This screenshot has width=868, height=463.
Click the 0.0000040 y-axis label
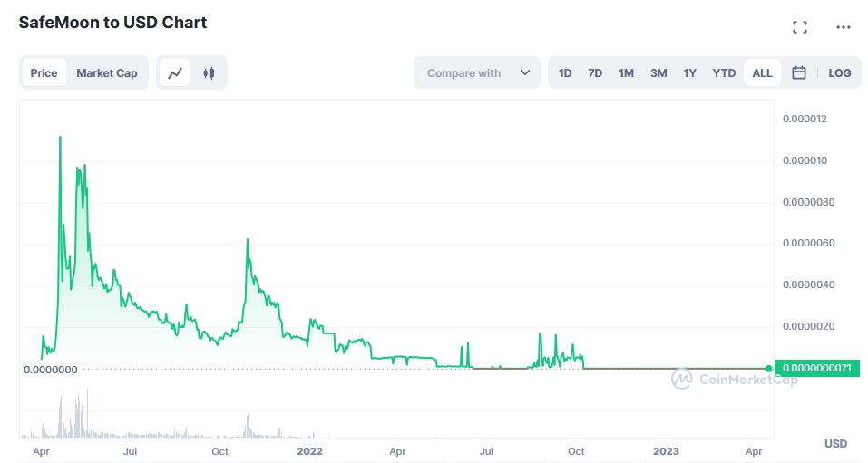click(808, 285)
